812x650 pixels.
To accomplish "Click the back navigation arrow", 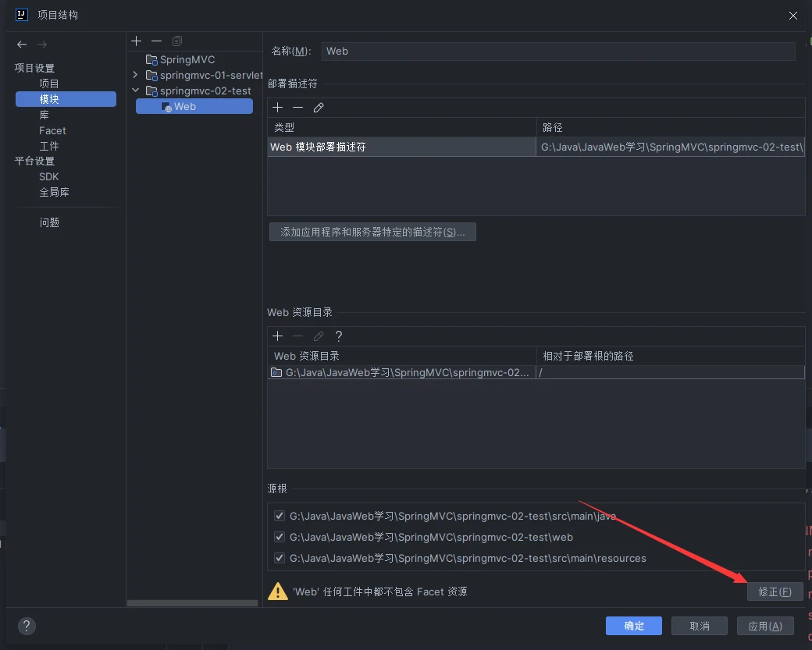I will [22, 44].
